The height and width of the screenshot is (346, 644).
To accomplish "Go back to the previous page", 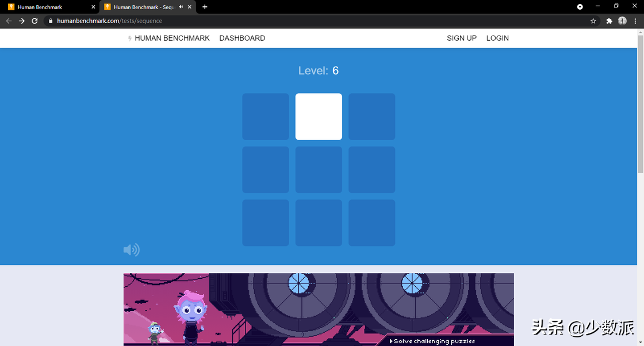I will point(9,21).
